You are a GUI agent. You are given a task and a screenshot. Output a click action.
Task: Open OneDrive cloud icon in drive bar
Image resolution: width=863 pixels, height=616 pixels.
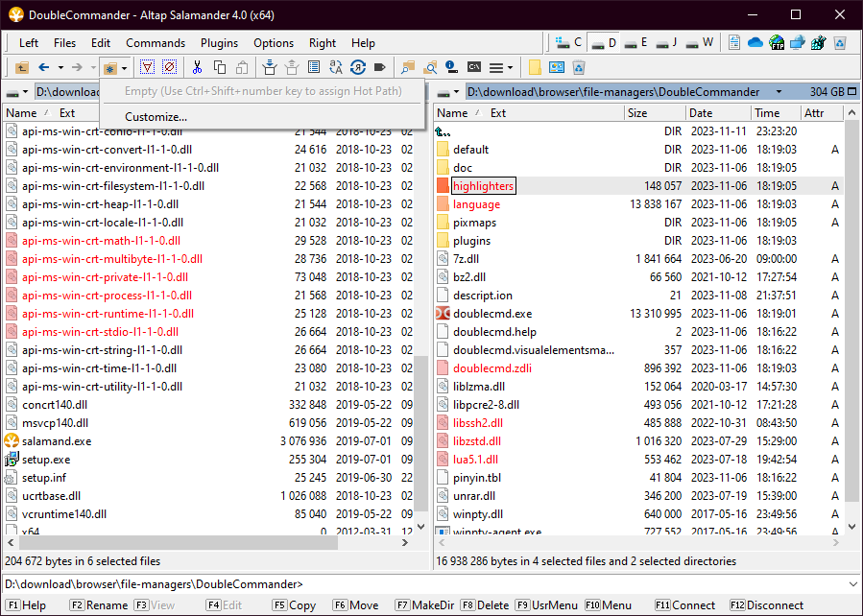[x=755, y=43]
